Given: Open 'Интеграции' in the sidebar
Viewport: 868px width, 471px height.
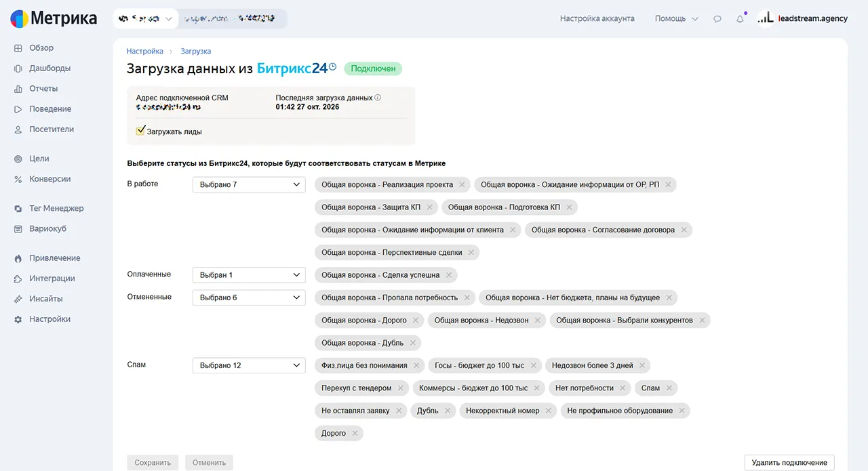Looking at the screenshot, I should (x=52, y=279).
